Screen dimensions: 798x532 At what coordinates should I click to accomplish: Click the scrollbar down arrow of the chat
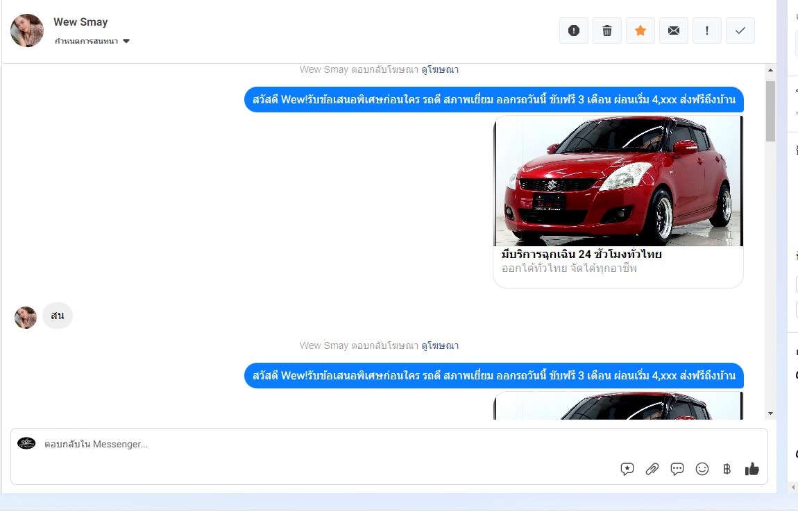tap(770, 413)
